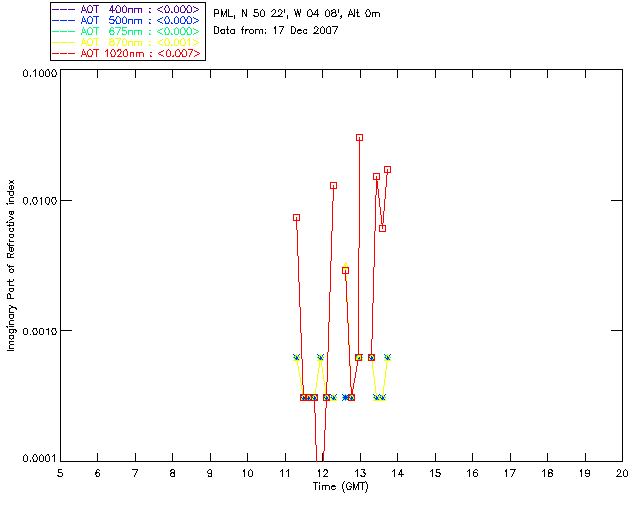
Task: Click the red square marker just below 0.0100
Action: pyautogui.click(x=296, y=218)
